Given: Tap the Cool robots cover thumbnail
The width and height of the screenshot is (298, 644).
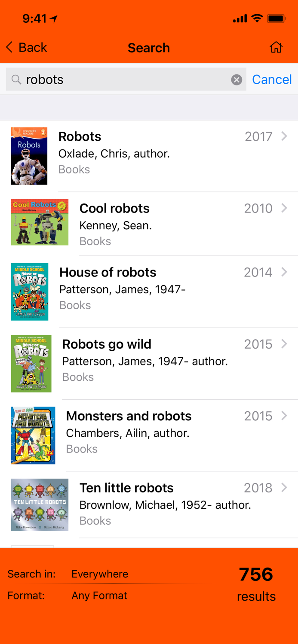Looking at the screenshot, I should [40, 222].
